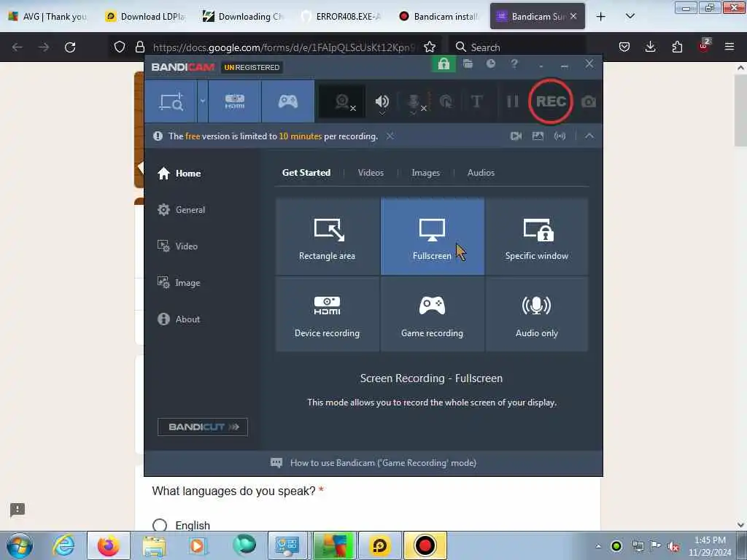Open scheduled recording clock icon

tap(491, 63)
